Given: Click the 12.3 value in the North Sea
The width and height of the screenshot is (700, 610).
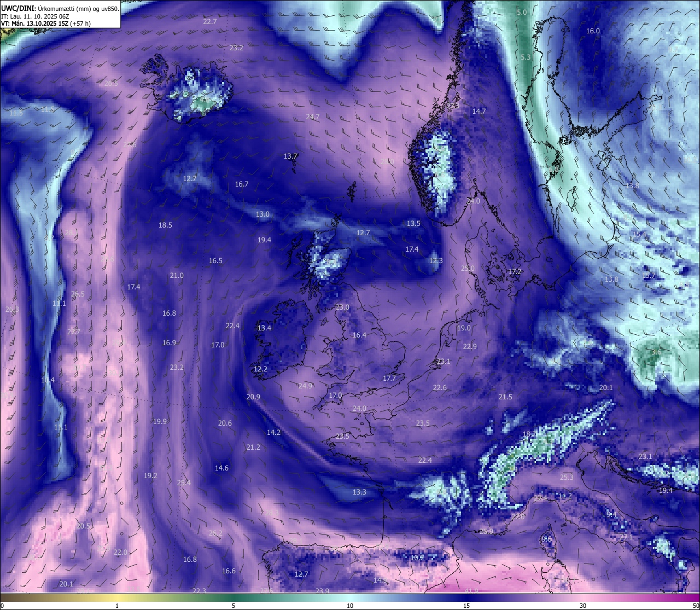Looking at the screenshot, I should coord(436,261).
